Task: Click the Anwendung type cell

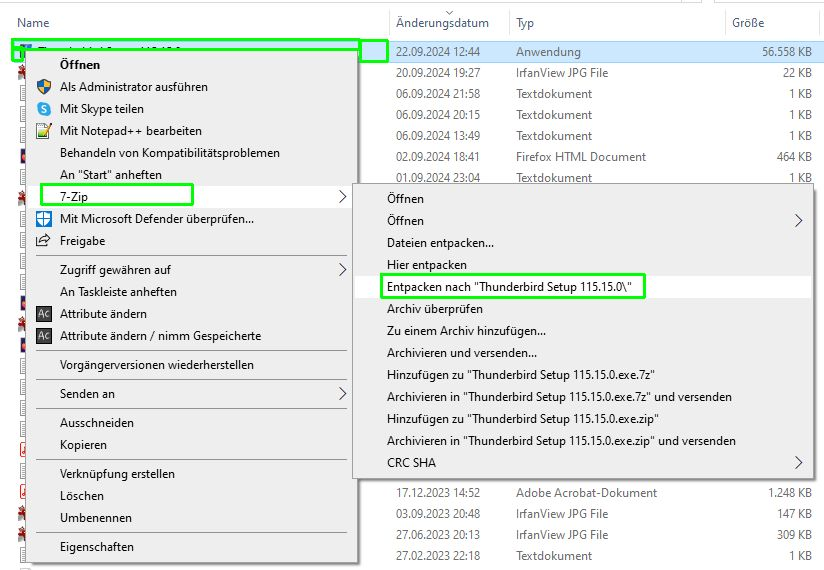Action: (548, 51)
